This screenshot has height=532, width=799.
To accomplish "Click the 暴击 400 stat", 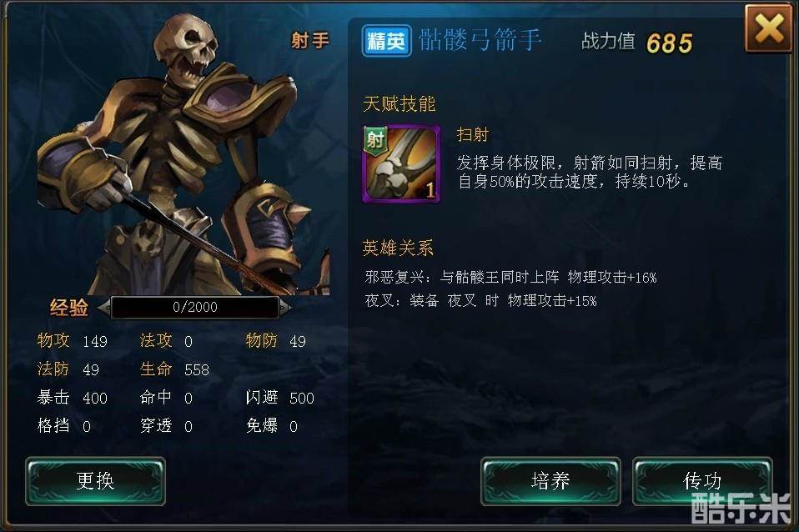I will tap(72, 398).
